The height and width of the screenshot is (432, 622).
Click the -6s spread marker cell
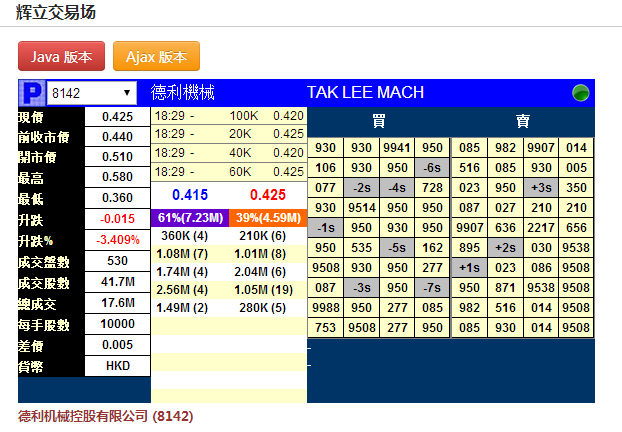(x=432, y=168)
